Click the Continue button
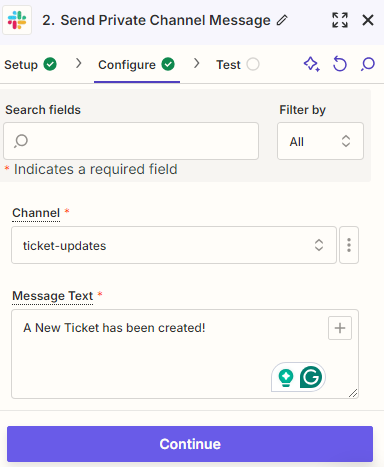The image size is (384, 467). (190, 444)
